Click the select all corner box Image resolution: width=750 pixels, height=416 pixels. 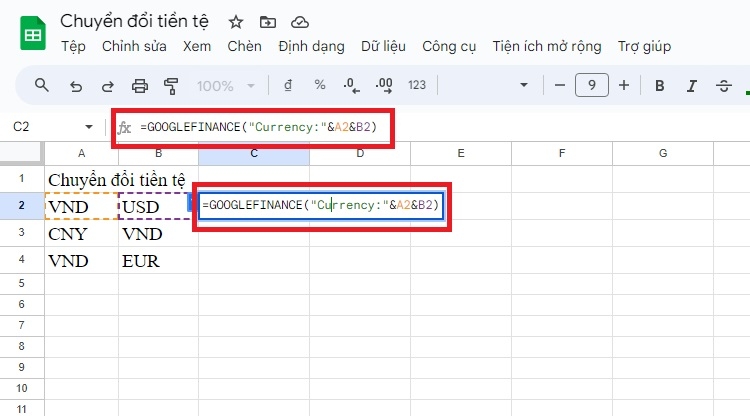tap(22, 153)
